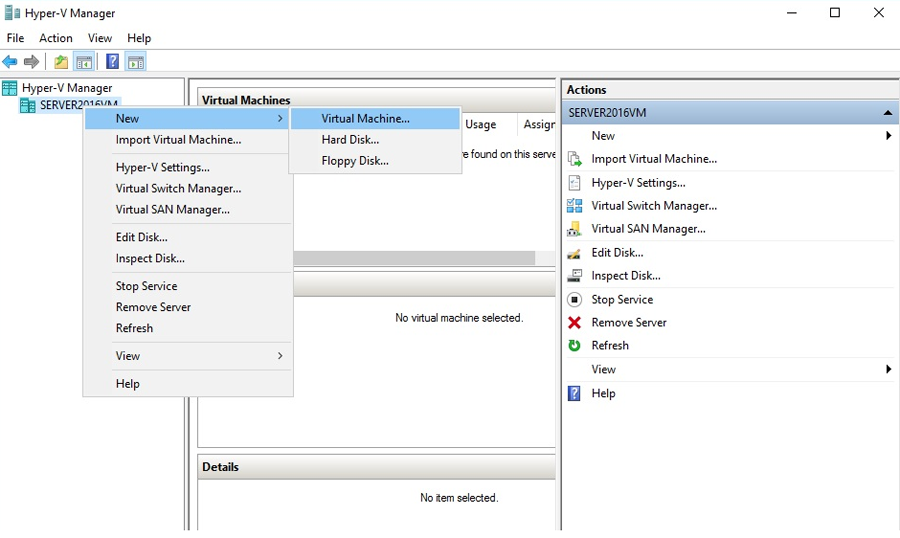900x538 pixels.
Task: Click the Actions pane header text
Action: click(587, 90)
